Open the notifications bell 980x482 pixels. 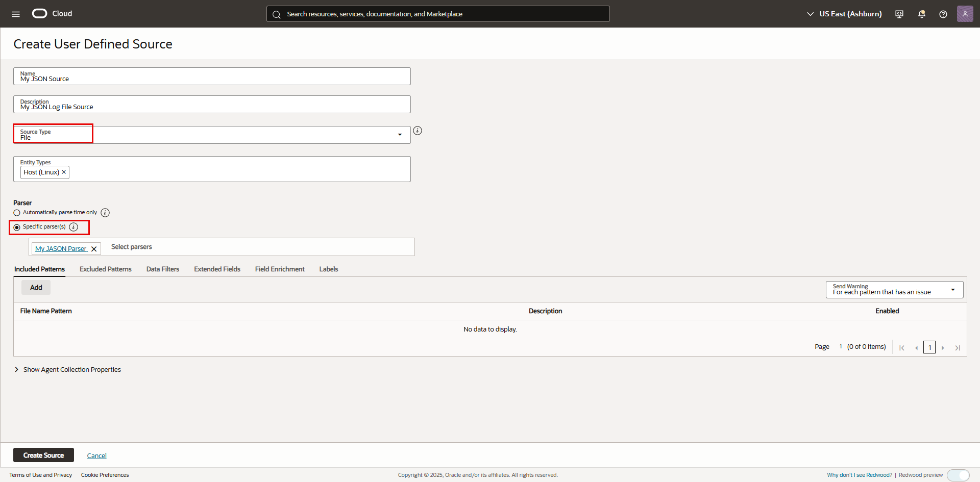tap(922, 14)
